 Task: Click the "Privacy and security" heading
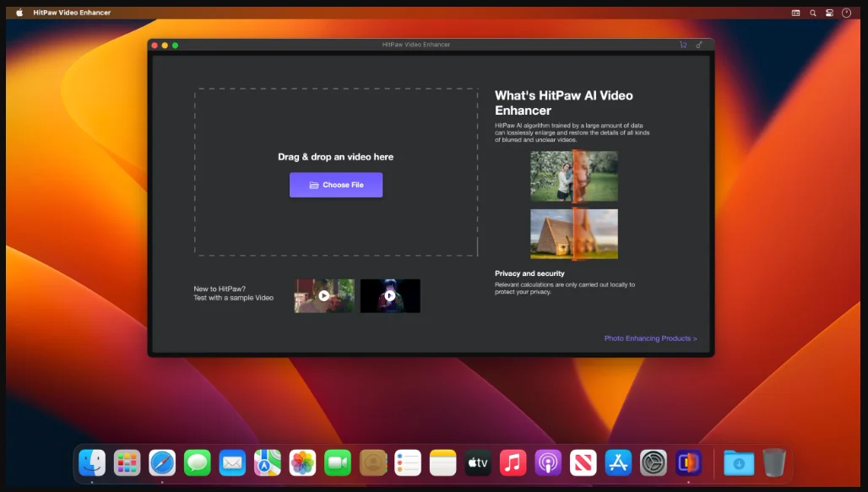tap(529, 273)
